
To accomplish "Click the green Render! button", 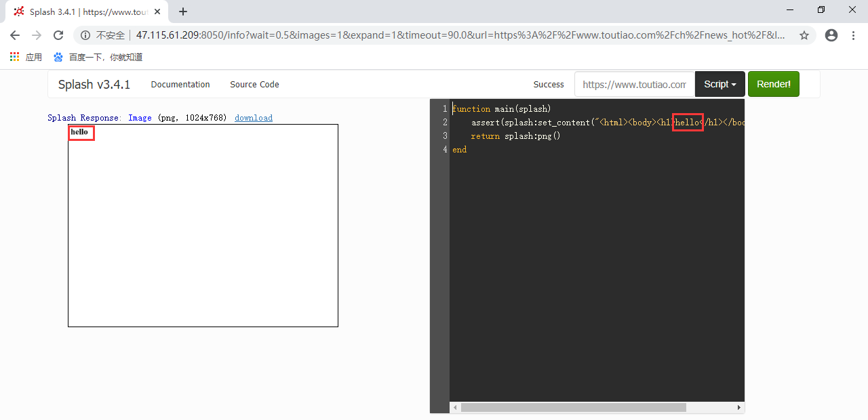I will click(774, 85).
